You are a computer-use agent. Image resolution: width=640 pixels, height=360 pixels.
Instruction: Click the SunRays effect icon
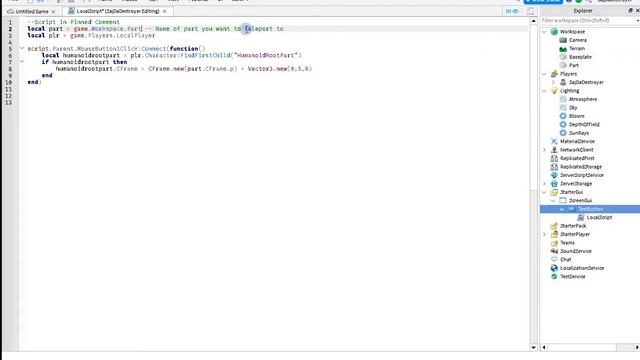coord(563,133)
